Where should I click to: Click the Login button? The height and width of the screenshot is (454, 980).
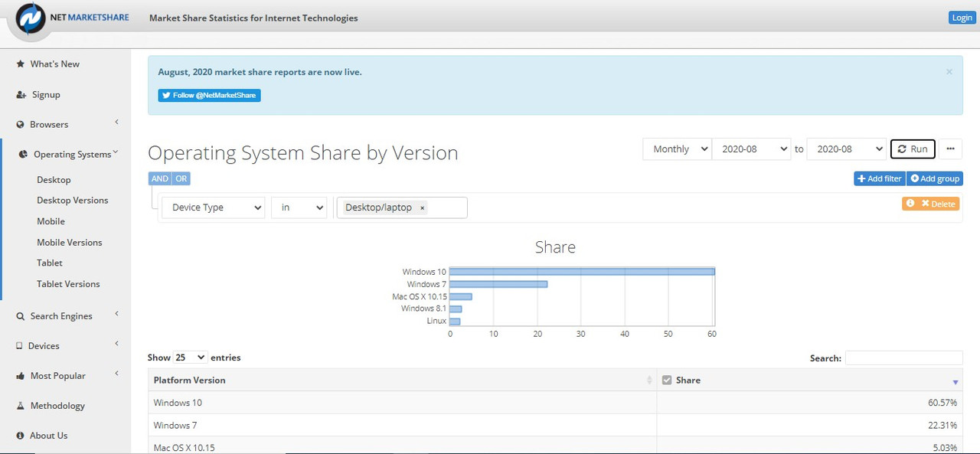[x=962, y=18]
